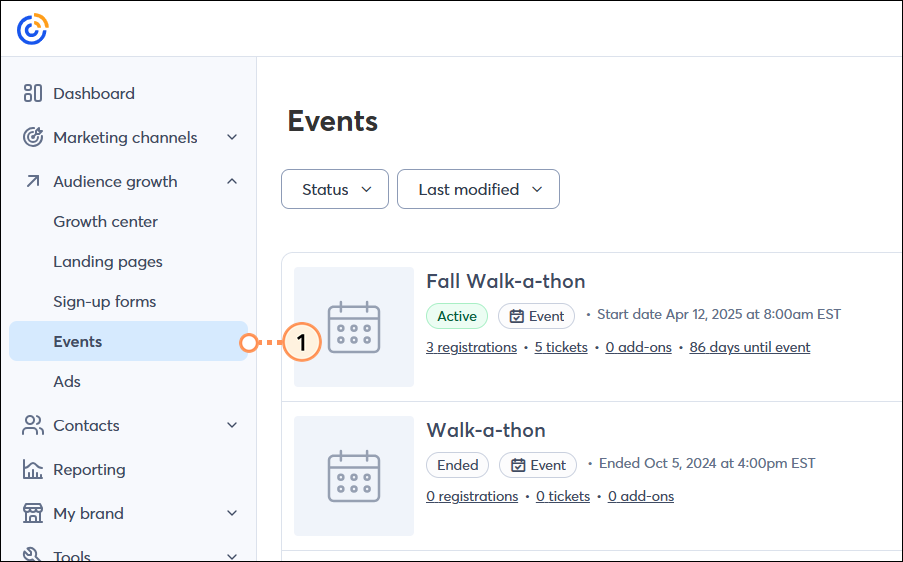903x562 pixels.
Task: Click 'Ended Oct 5, 2024 at 4:00pm EST'
Action: pos(707,464)
